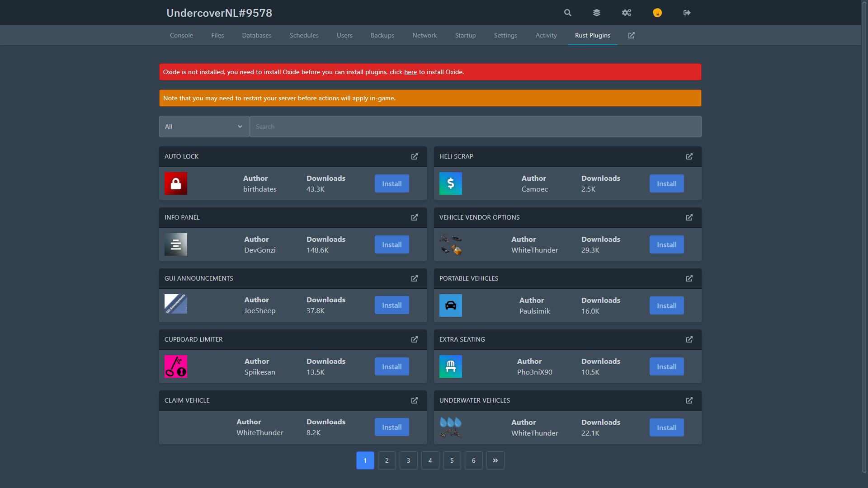The width and height of the screenshot is (868, 488).
Task: Switch to the Console tab
Action: [x=181, y=35]
